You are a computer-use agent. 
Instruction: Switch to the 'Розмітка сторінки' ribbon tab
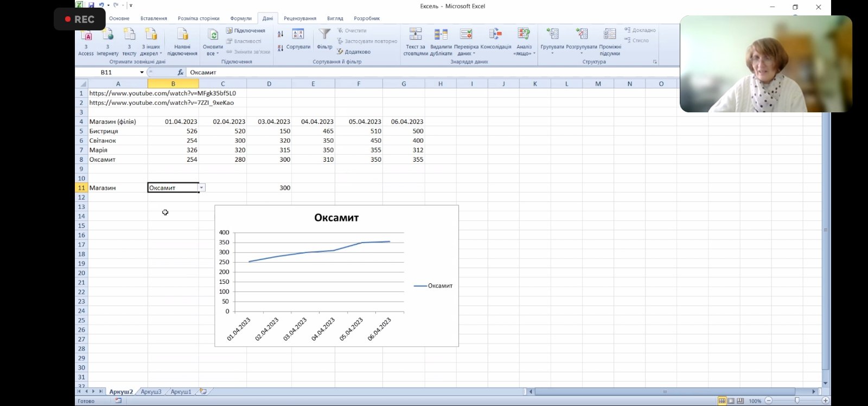pyautogui.click(x=199, y=18)
